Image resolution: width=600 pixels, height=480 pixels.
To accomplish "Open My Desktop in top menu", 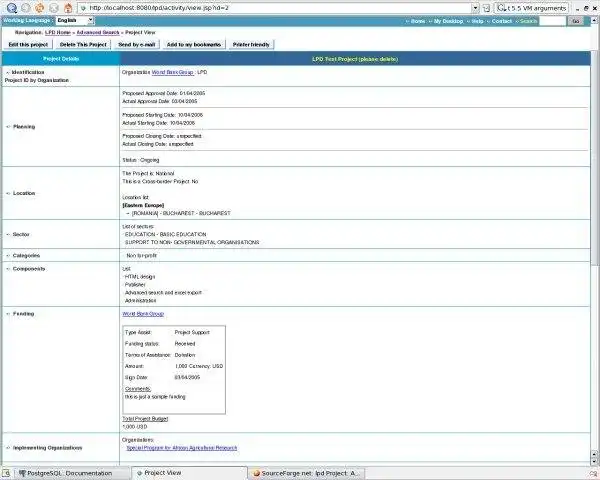I will [448, 21].
